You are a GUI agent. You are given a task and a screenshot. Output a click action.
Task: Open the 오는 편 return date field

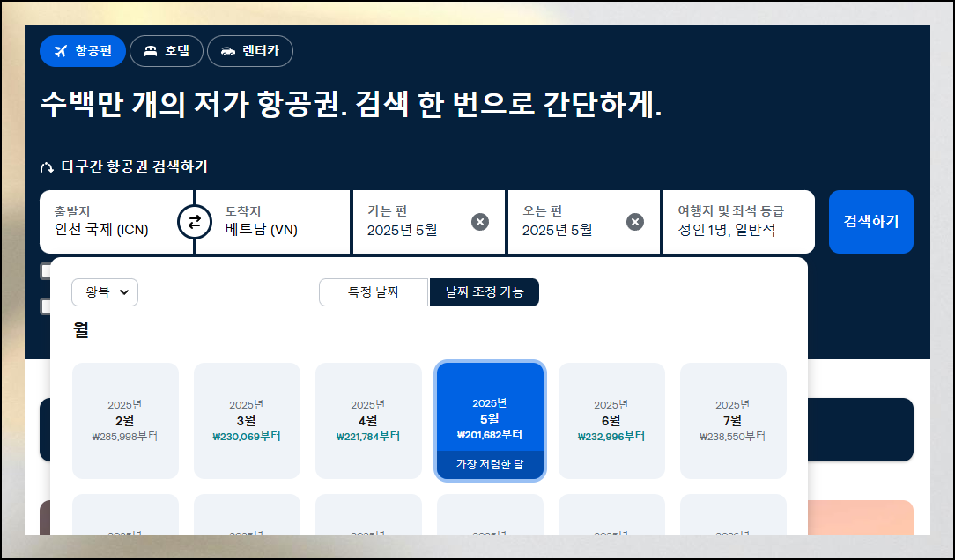tap(584, 222)
